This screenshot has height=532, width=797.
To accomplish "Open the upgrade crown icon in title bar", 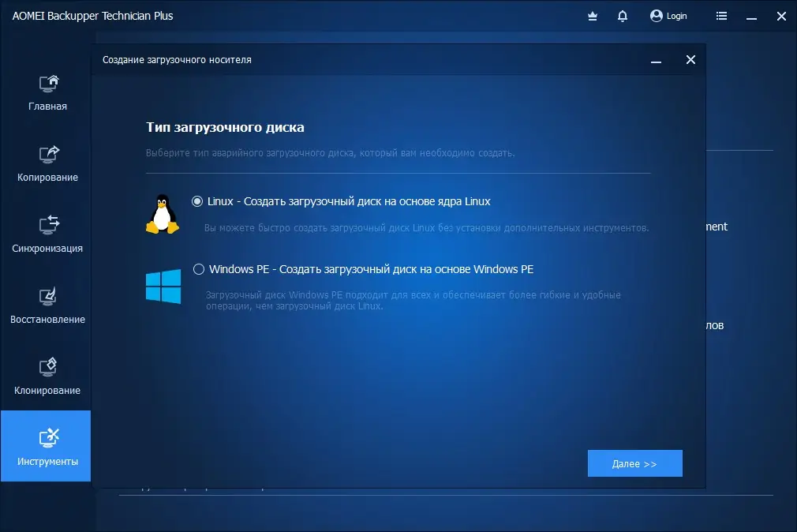I will 592,15.
